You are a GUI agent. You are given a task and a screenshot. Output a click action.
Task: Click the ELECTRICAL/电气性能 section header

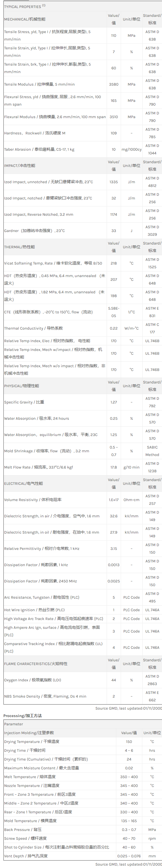[x=23, y=483]
